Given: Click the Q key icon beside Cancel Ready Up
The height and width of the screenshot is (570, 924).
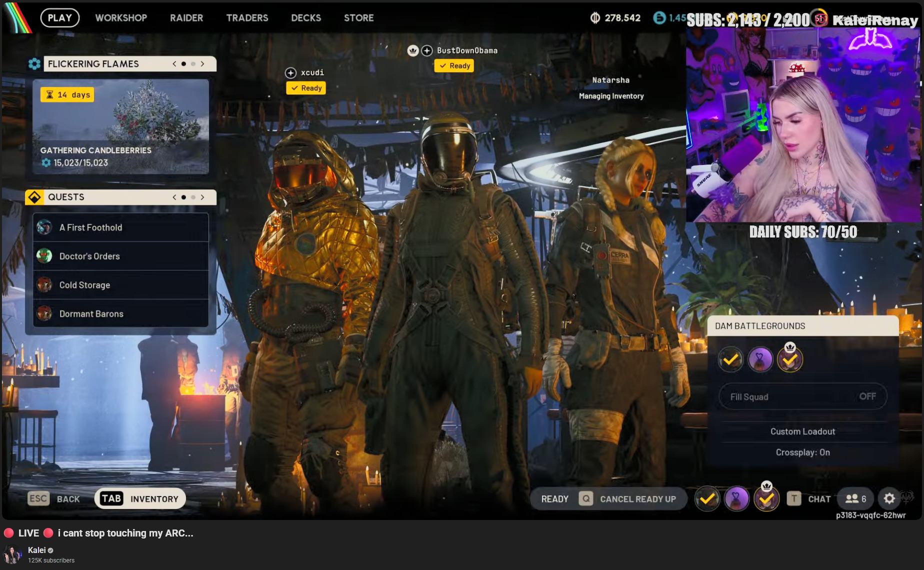Looking at the screenshot, I should 586,498.
